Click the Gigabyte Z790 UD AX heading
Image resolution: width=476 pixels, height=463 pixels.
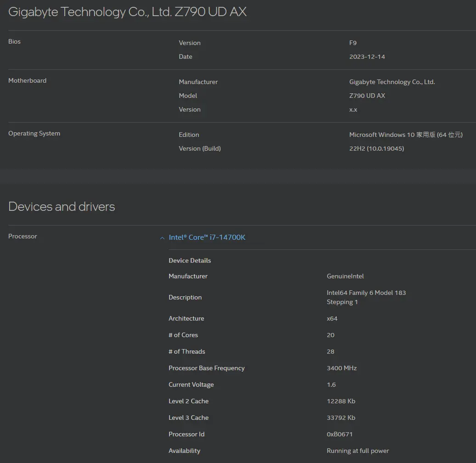point(127,12)
